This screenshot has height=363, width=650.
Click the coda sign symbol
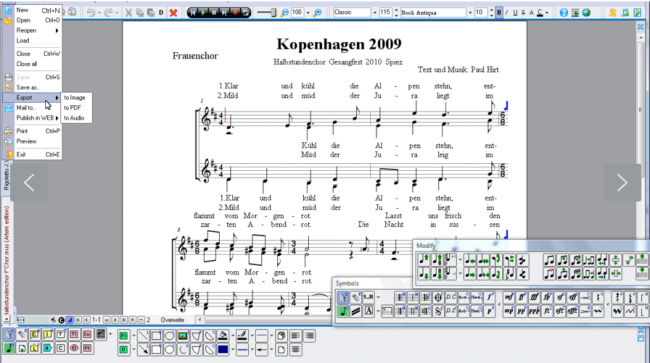(438, 297)
